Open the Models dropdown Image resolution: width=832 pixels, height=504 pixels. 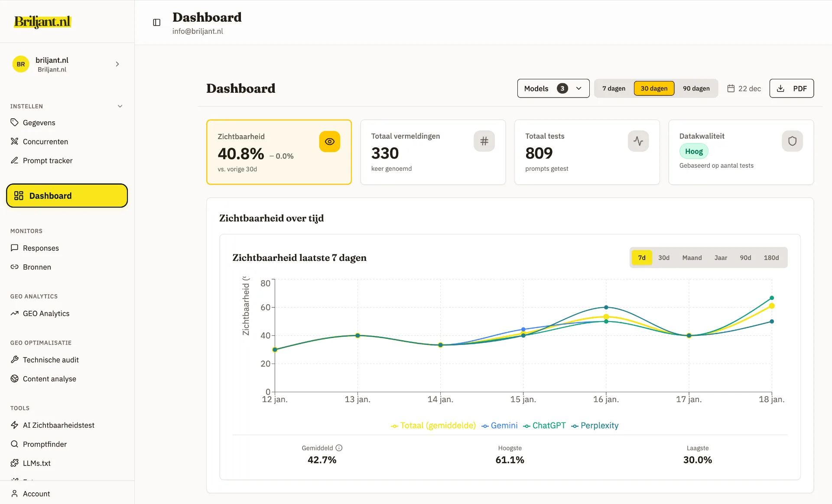553,88
